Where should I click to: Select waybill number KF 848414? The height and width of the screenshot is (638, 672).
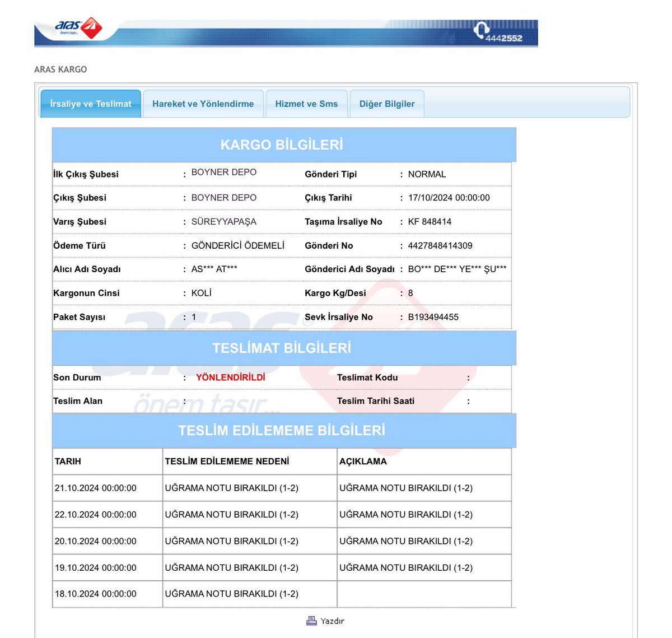click(x=430, y=222)
